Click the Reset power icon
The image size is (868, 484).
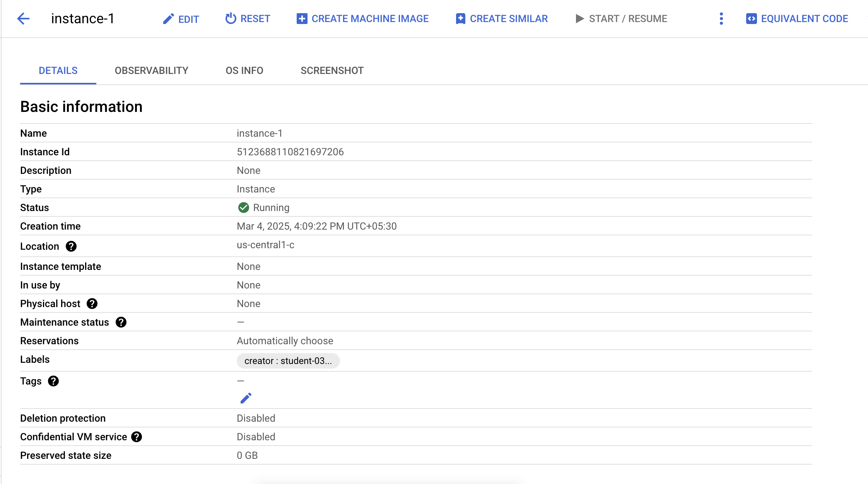[x=230, y=18]
